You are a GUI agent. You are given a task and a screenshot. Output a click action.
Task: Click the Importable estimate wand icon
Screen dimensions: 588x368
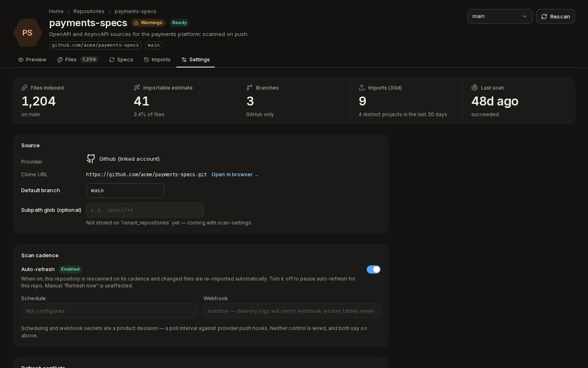point(137,88)
